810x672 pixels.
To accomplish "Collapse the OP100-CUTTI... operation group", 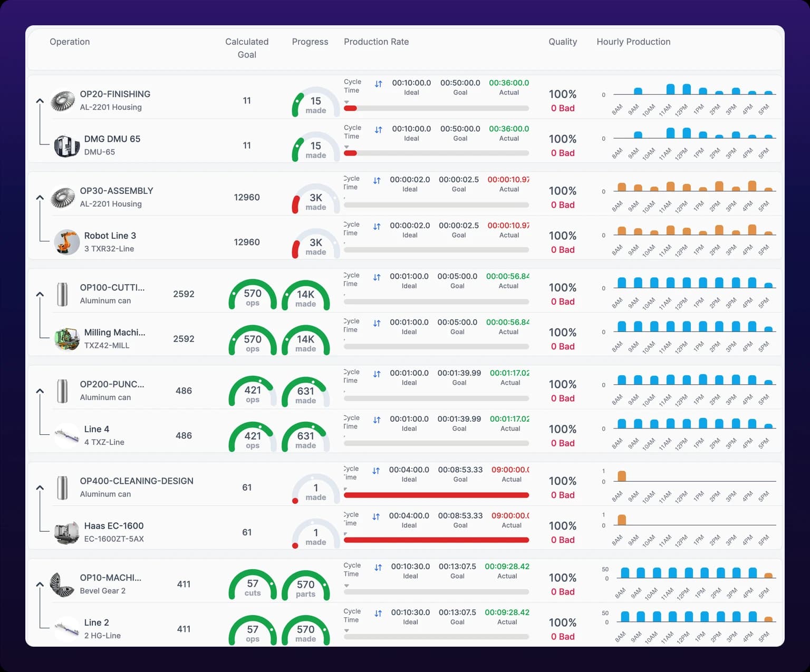I will [x=40, y=294].
